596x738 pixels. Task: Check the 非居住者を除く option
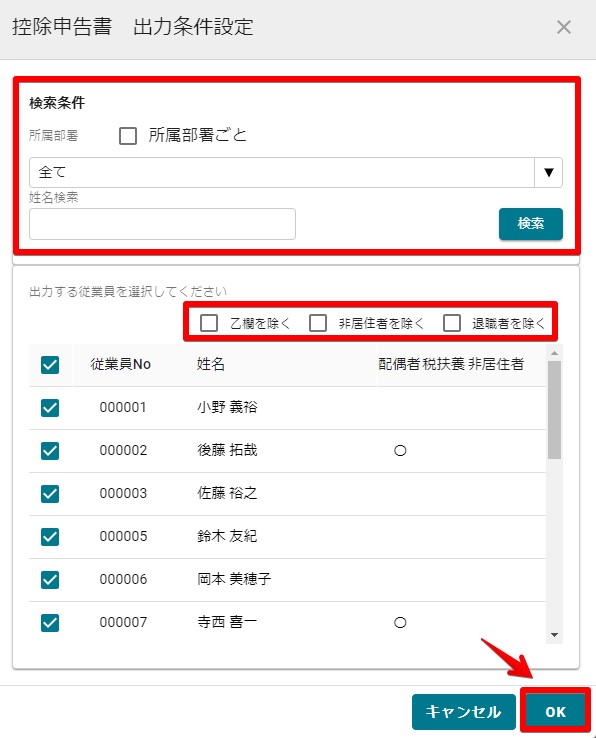click(318, 323)
